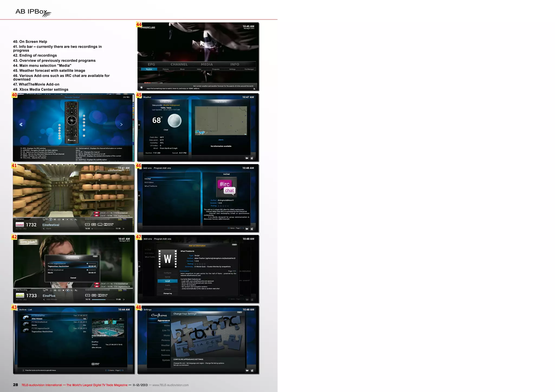The image size is (555, 392).
Task: Click the RSS feed icon in screenshot 44
Action: (x=254, y=89)
